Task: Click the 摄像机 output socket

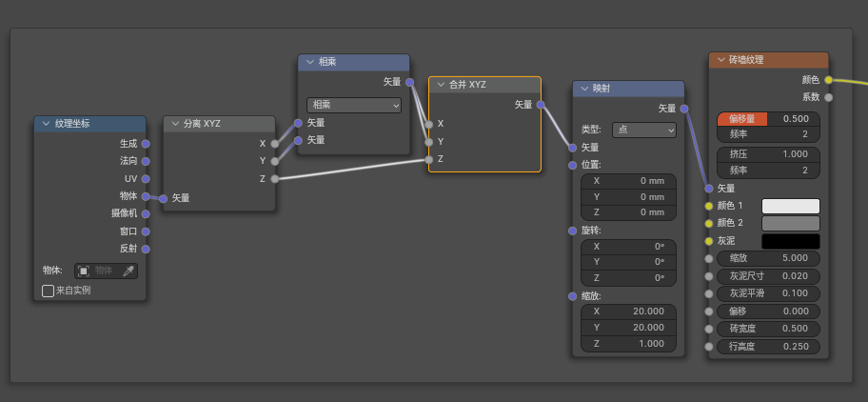Action: 146,213
